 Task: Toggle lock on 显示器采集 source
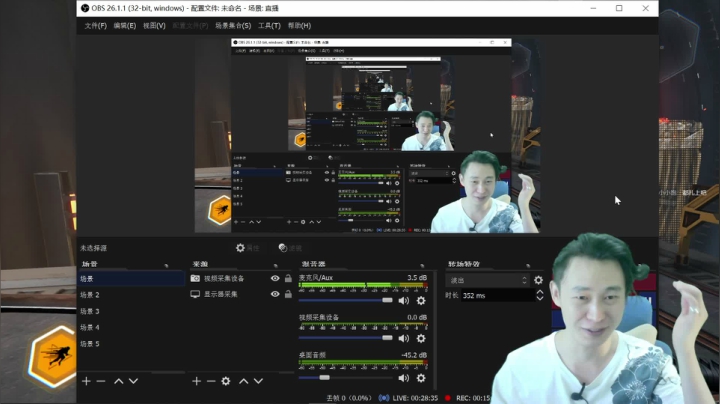(288, 294)
